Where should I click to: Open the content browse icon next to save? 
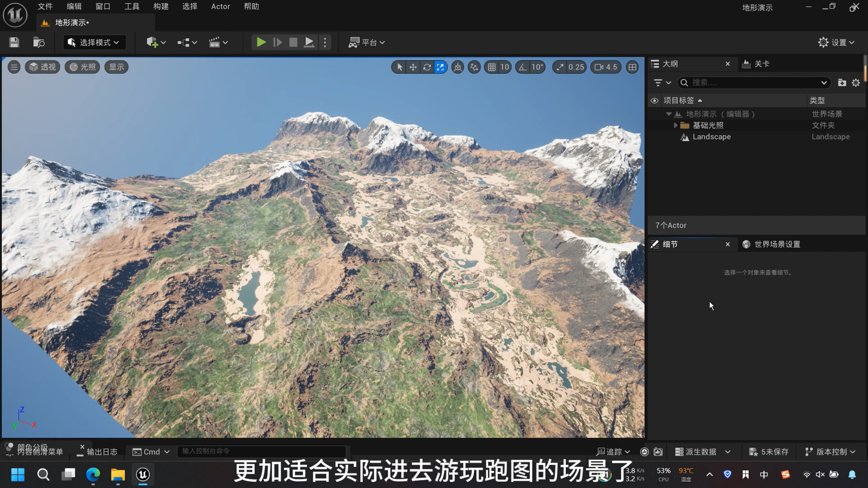(x=39, y=42)
